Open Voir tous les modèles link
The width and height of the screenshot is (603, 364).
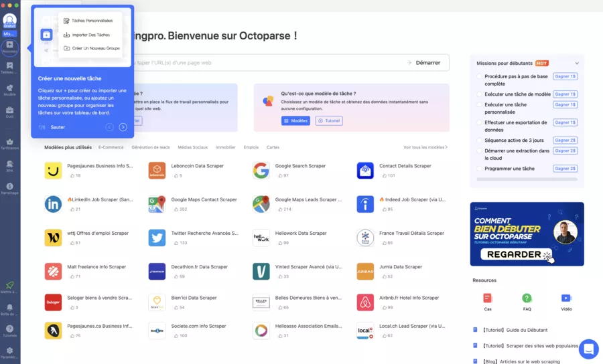pos(425,147)
